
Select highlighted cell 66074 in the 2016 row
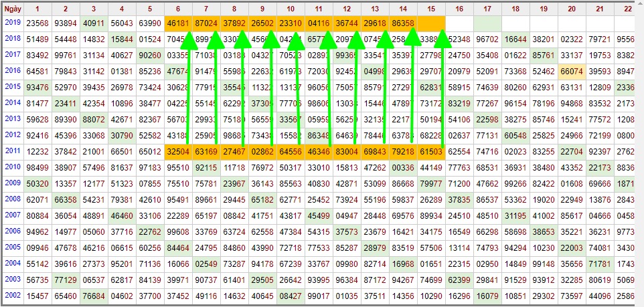tap(571, 71)
